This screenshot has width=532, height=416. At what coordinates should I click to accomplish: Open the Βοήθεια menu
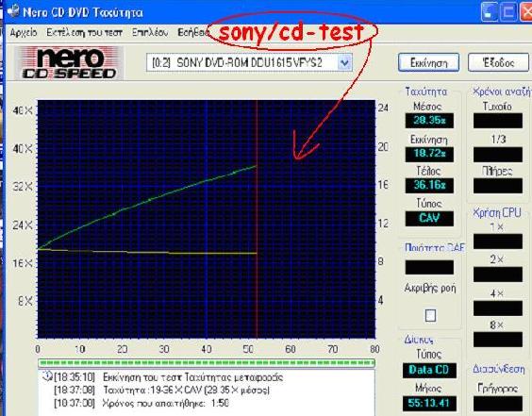(192, 33)
